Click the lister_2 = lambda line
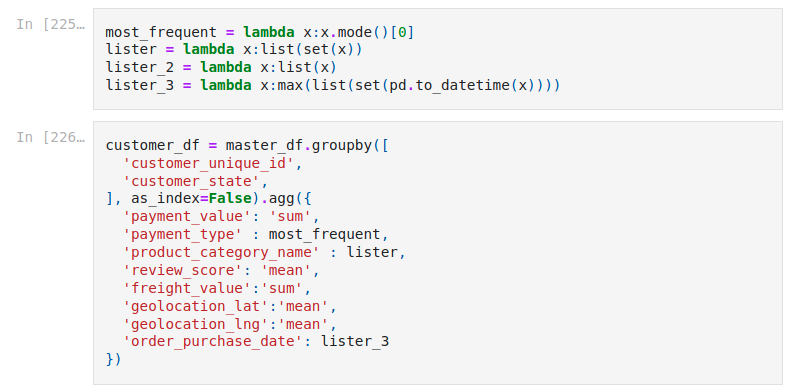This screenshot has height=391, width=794. (221, 67)
